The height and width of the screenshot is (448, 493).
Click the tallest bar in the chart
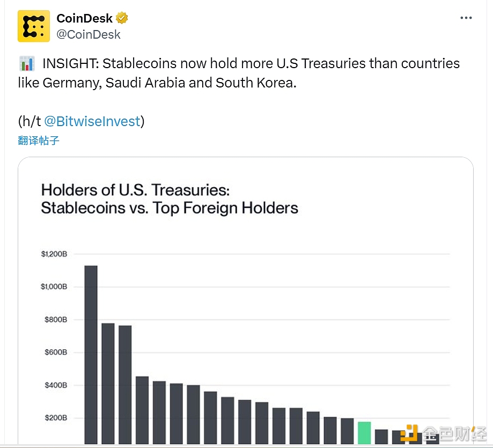point(91,354)
